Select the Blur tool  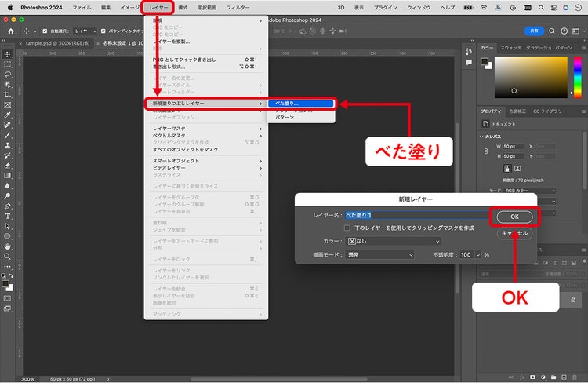pos(7,186)
